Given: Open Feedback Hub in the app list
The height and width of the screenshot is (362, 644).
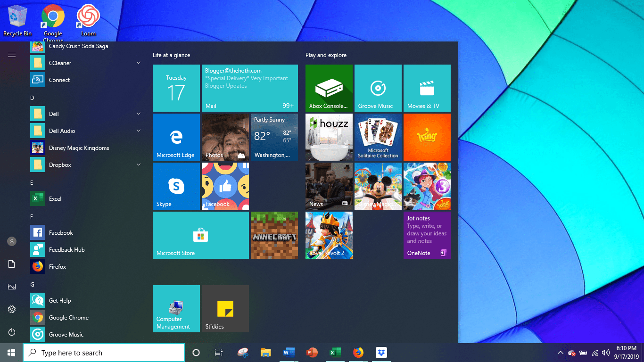Looking at the screenshot, I should pyautogui.click(x=87, y=250).
